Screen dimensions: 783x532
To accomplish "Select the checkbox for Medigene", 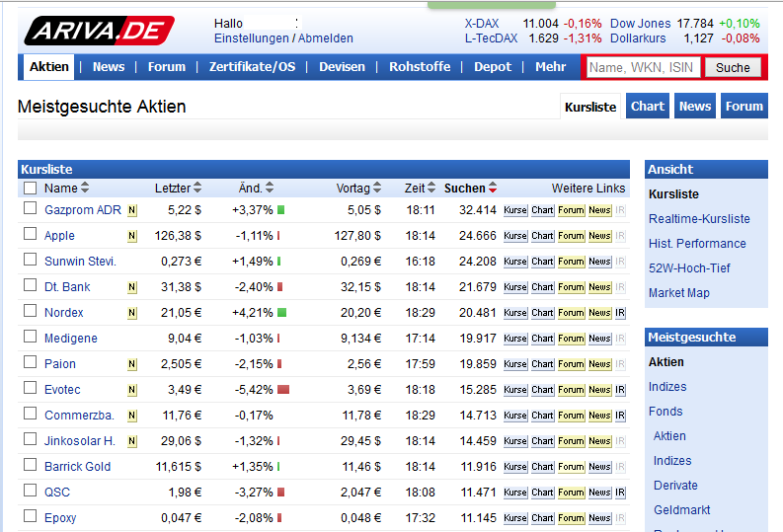I will point(31,338).
